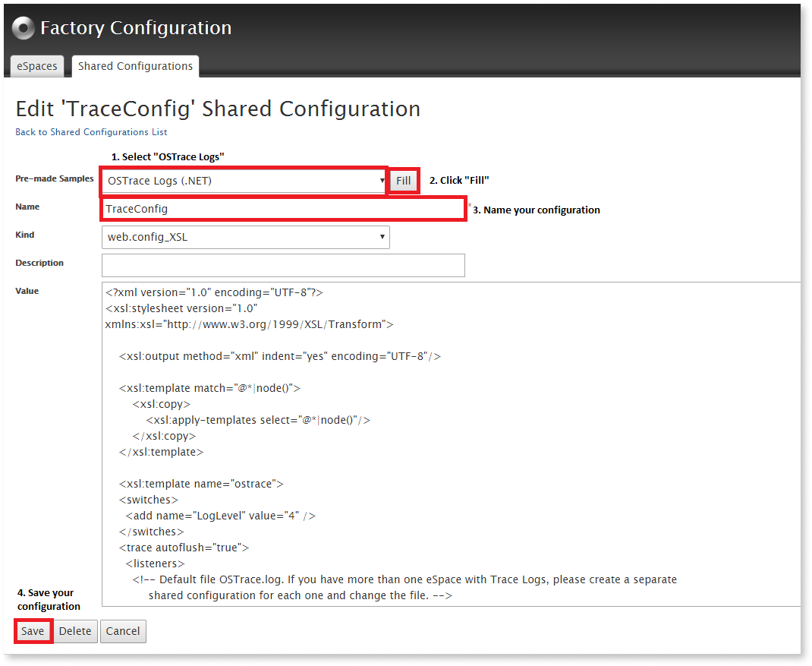The image size is (812, 666).
Task: Click the page heading Edit 'TraceConfig' Shared Configuration
Action: 218,109
